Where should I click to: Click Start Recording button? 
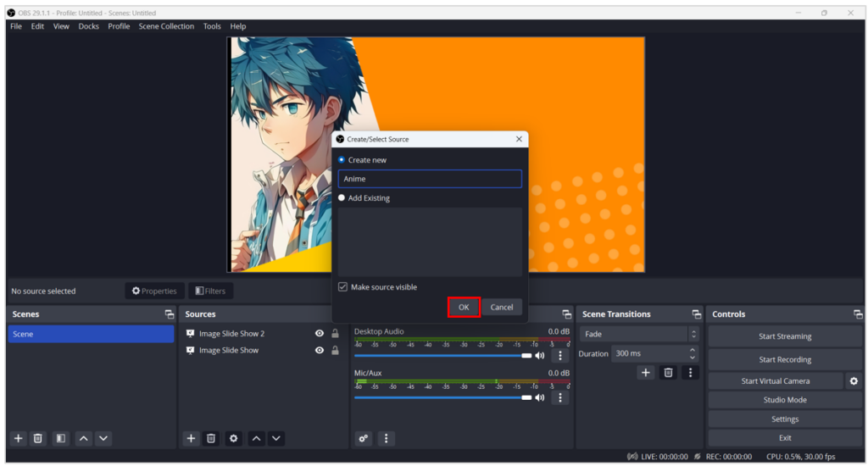tap(784, 359)
